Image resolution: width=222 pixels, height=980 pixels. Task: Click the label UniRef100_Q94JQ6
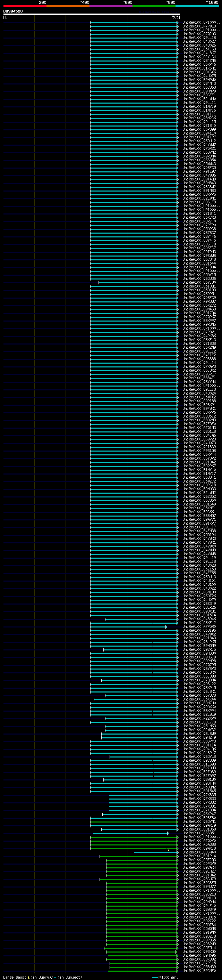tap(199, 749)
